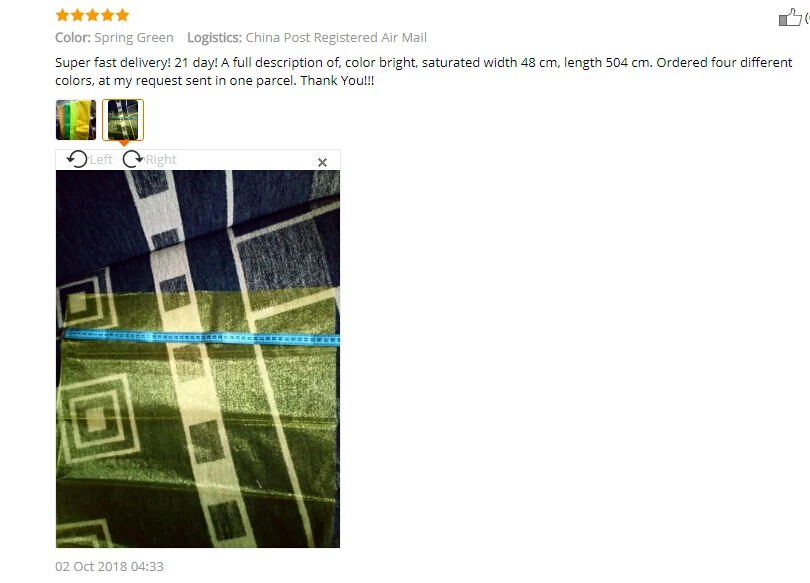Click the fifth orange rating star
Screen dimensions: 810x583
(122, 15)
